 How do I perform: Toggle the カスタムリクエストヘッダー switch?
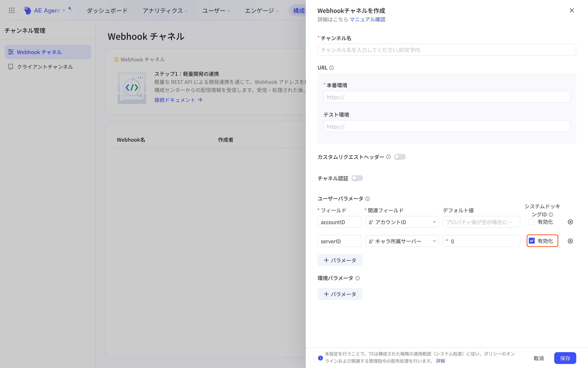[399, 157]
